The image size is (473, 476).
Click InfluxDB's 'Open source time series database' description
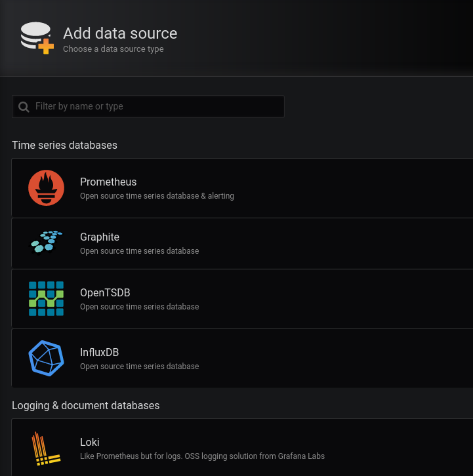pyautogui.click(x=140, y=367)
